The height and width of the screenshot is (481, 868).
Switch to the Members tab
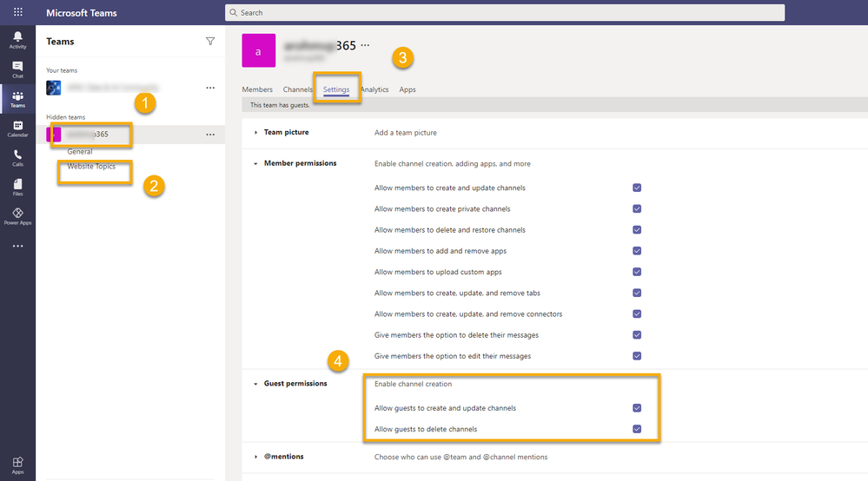click(x=257, y=89)
